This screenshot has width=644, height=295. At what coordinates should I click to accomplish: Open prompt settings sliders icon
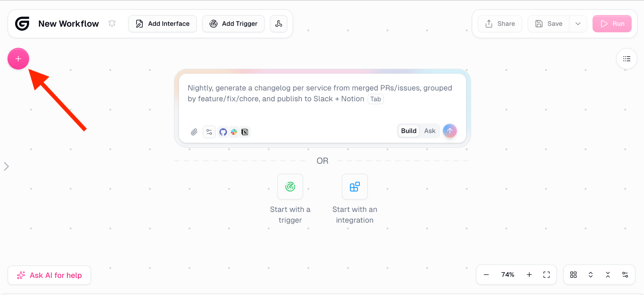pyautogui.click(x=209, y=132)
